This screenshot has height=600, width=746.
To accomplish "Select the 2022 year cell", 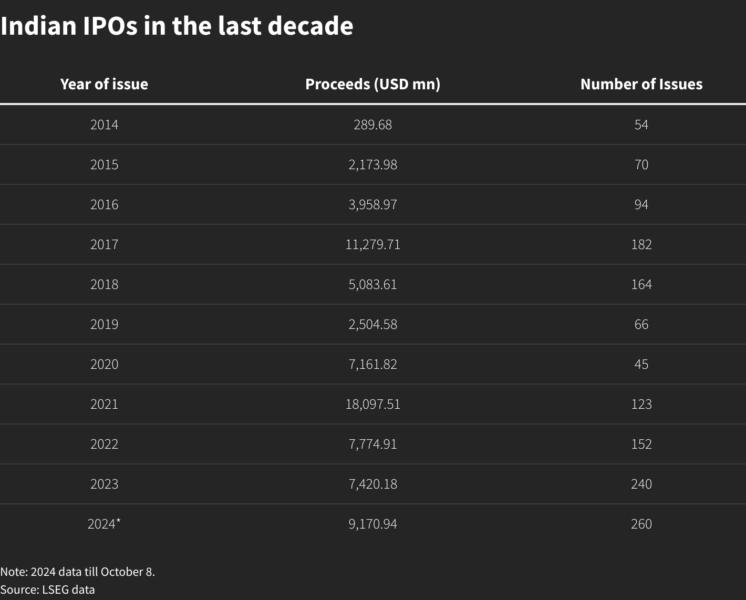I will (104, 444).
